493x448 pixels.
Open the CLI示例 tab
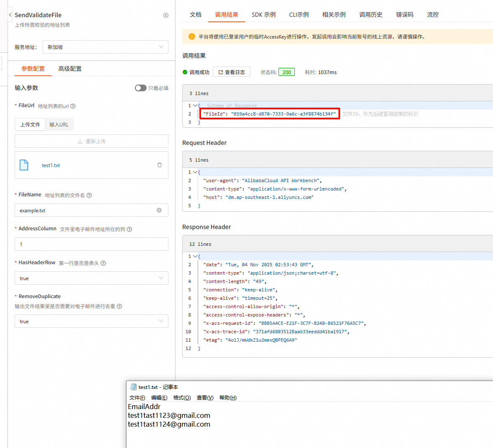click(x=299, y=15)
